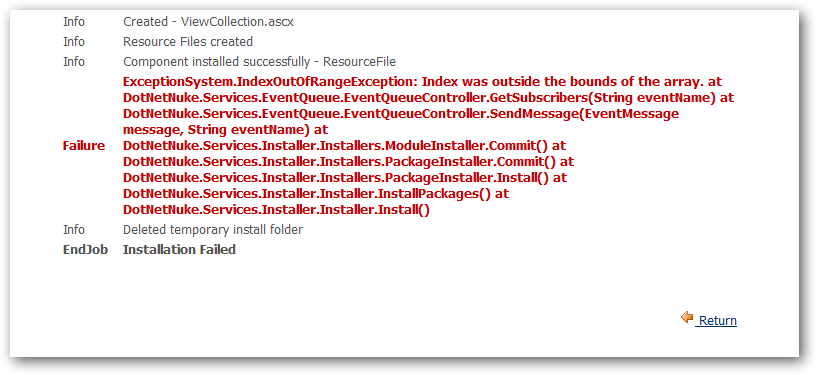Image resolution: width=817 pixels, height=375 pixels.
Task: Click the red Failure label
Action: tap(83, 146)
